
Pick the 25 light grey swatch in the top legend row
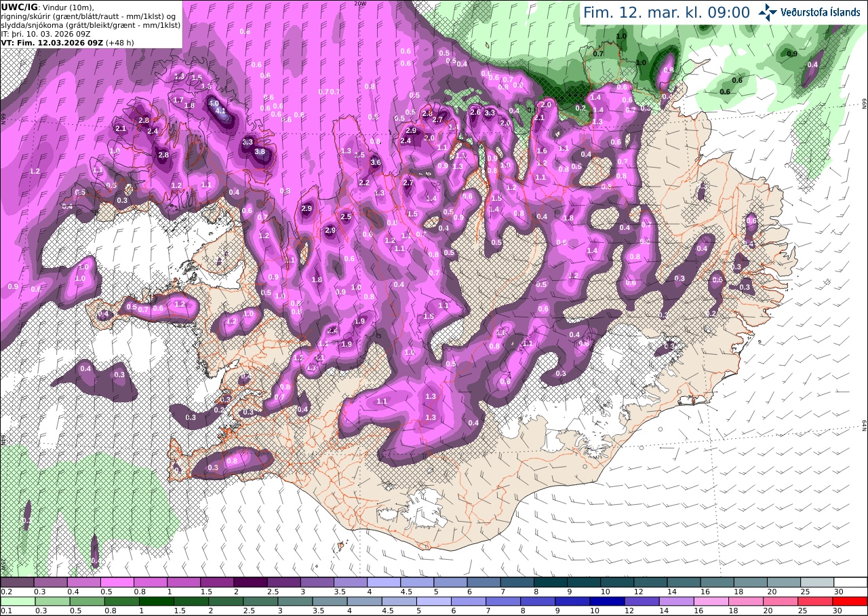tap(817, 582)
